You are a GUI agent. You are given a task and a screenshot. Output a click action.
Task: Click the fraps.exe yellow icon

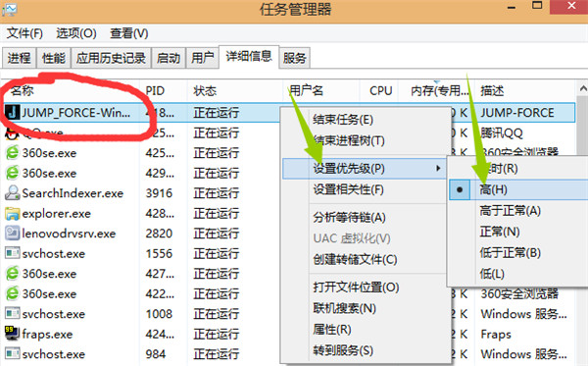12,334
